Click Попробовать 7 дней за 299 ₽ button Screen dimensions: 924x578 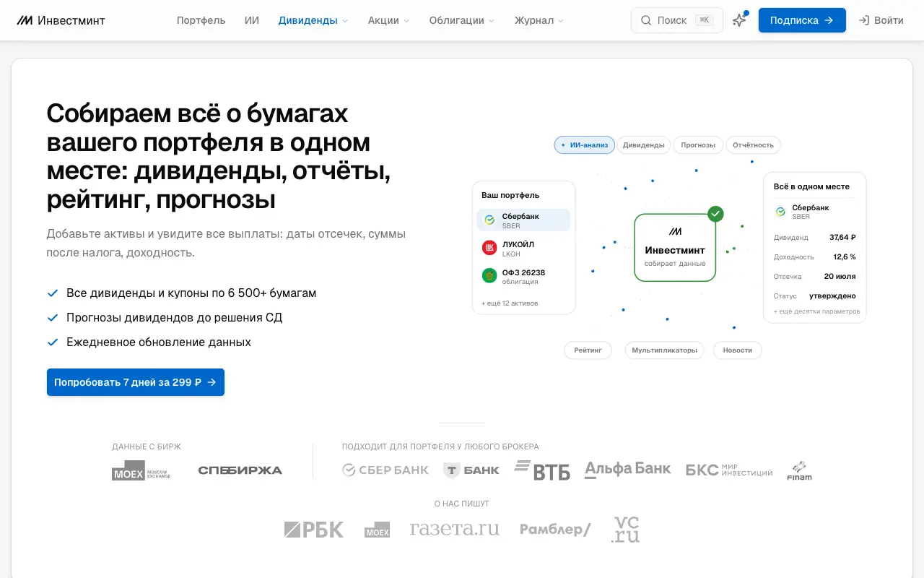pyautogui.click(x=136, y=382)
